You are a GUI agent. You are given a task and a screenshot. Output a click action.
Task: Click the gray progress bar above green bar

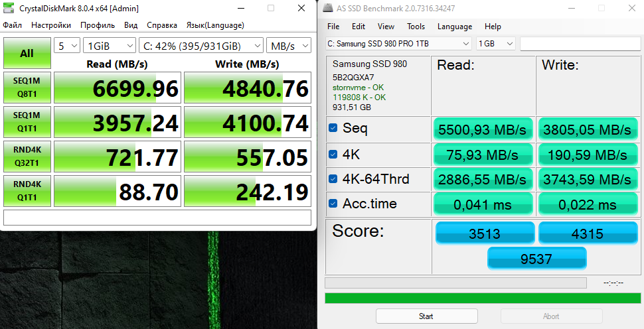point(455,283)
